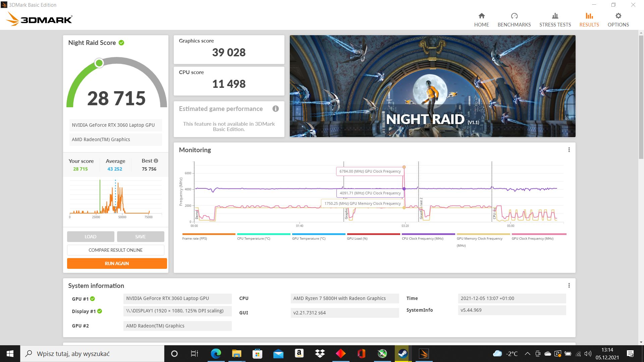644x362 pixels.
Task: Open battery status tray icon
Action: [x=568, y=354]
